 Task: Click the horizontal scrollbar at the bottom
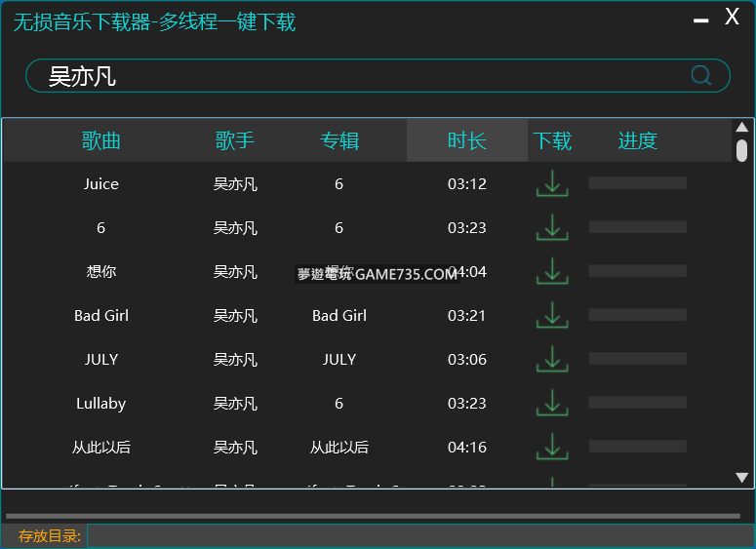click(373, 516)
